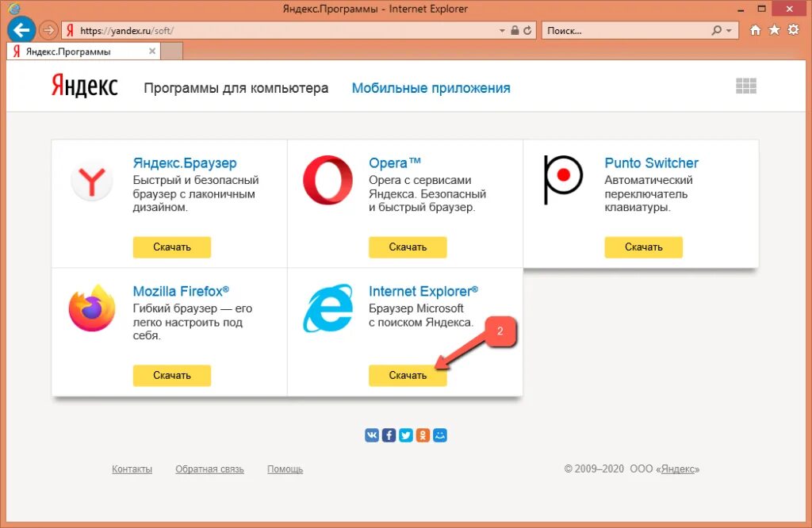Minimize the Internet Explorer window
The height and width of the screenshot is (528, 812).
tap(741, 9)
